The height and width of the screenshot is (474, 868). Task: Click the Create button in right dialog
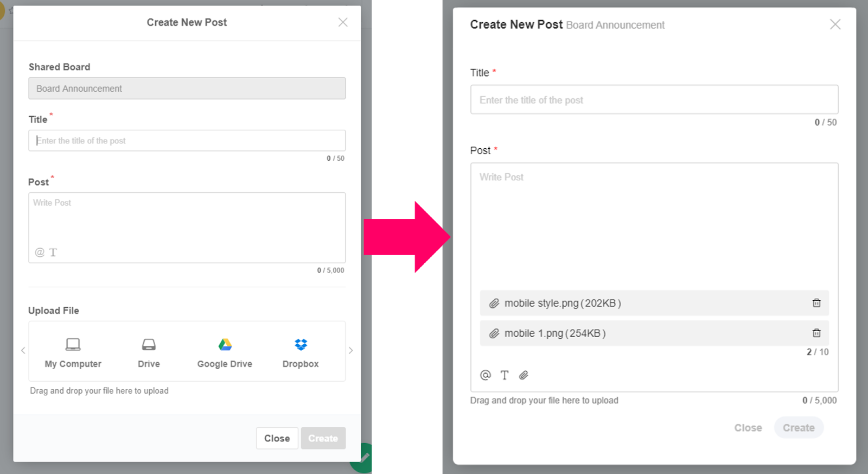[x=799, y=428]
